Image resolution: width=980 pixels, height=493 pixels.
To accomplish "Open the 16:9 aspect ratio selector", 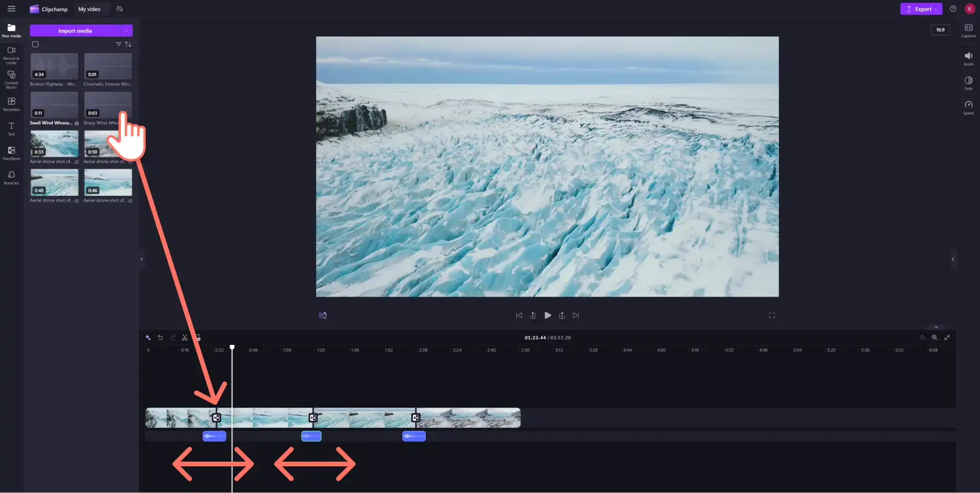I will tap(940, 30).
